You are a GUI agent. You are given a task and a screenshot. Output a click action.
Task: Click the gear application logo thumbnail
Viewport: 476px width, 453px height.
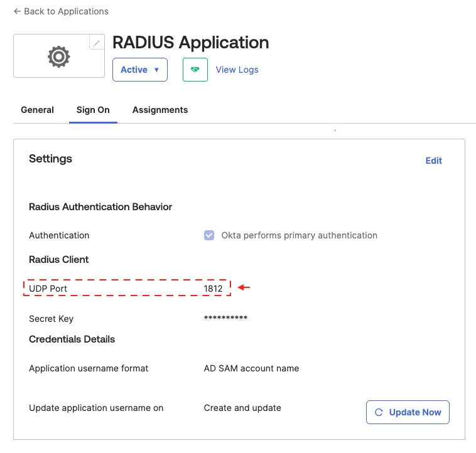(59, 56)
